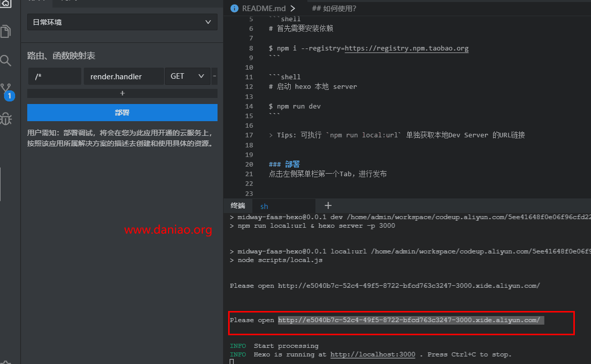Click terminal line 'midway-faas-hexo@0.0.1 local:url'

tap(410, 251)
